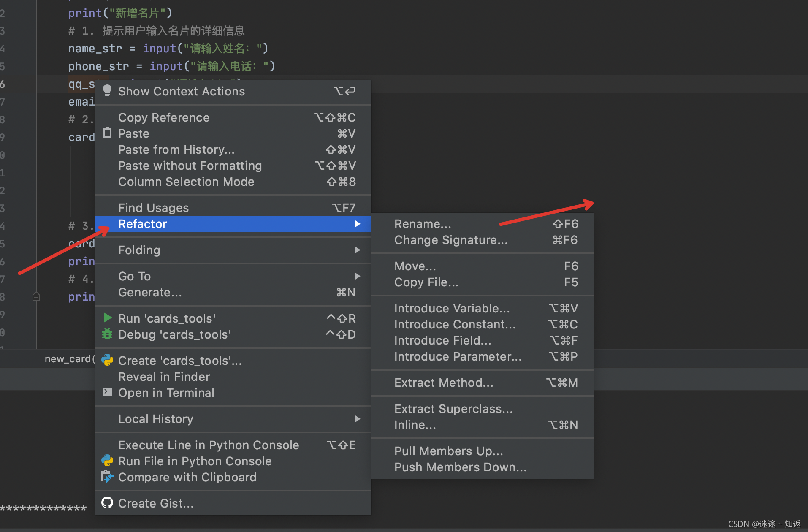Image resolution: width=808 pixels, height=532 pixels.
Task: Select Find Usages
Action: 233,208
